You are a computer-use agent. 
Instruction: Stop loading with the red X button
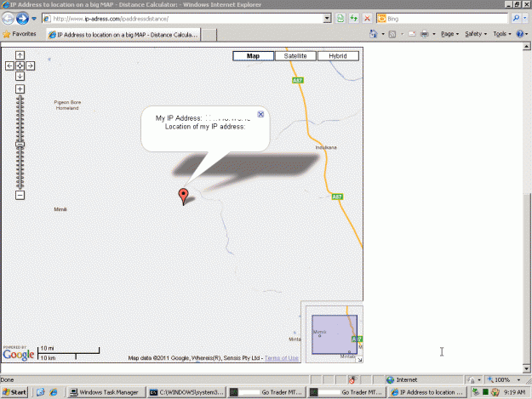tap(367, 19)
